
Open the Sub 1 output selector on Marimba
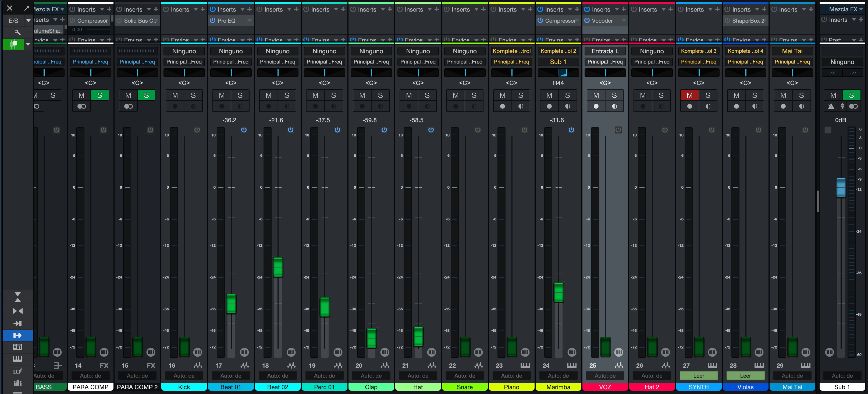coord(558,62)
